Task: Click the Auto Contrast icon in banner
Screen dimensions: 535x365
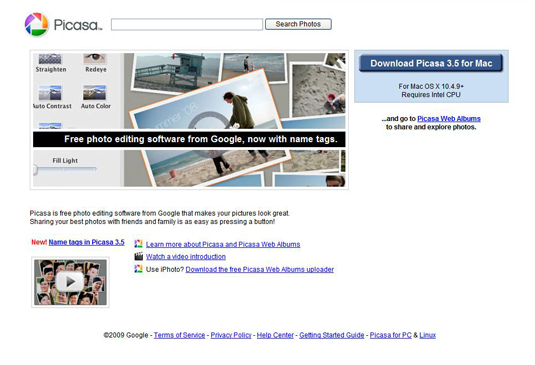Action: (x=50, y=92)
